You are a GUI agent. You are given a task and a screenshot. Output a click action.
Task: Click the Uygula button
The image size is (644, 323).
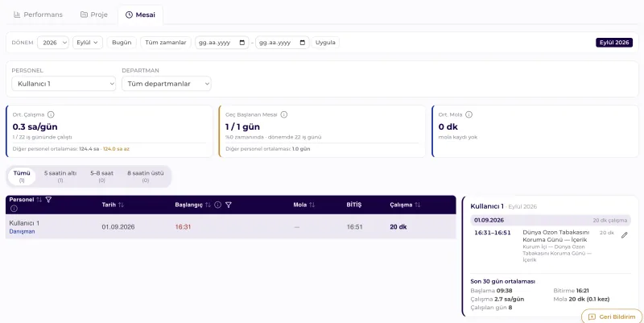(325, 43)
